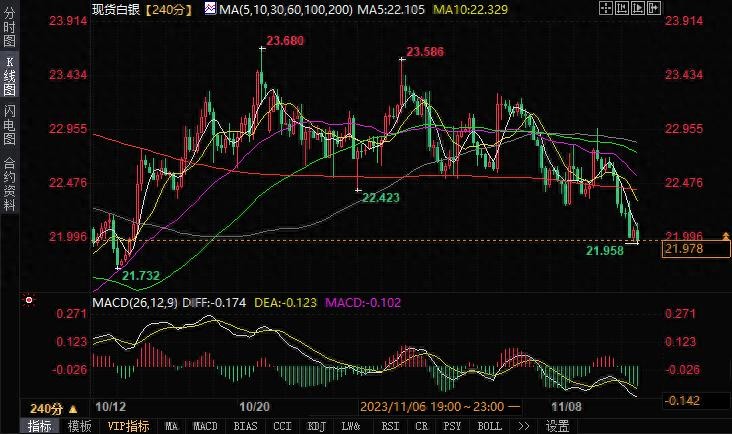Open MACD(26,12,9) parameter settings
The height and width of the screenshot is (434, 732).
[x=131, y=301]
